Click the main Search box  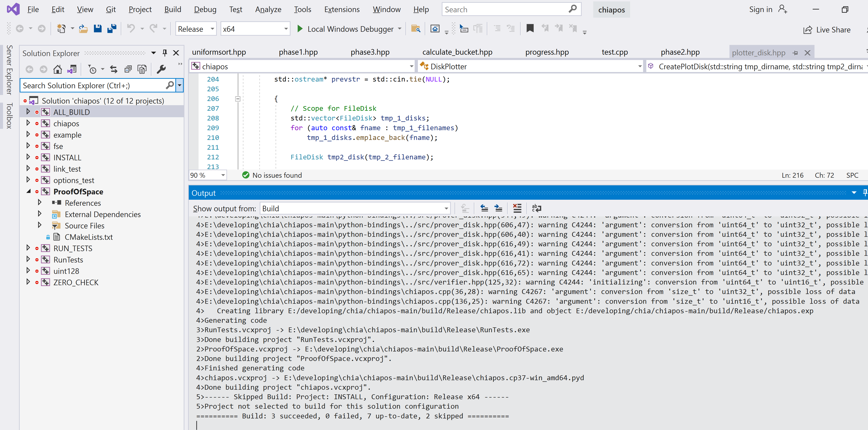(x=511, y=9)
